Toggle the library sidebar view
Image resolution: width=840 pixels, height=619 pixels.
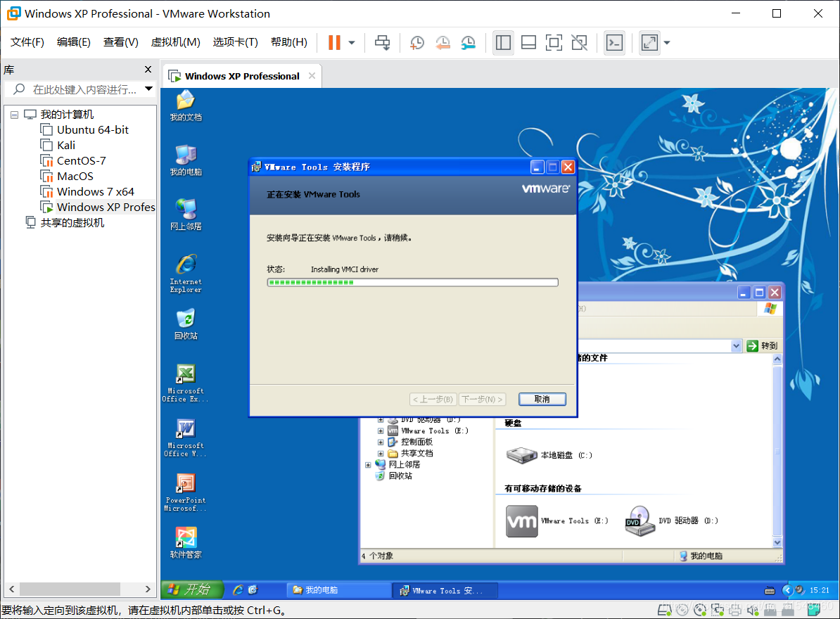click(503, 42)
